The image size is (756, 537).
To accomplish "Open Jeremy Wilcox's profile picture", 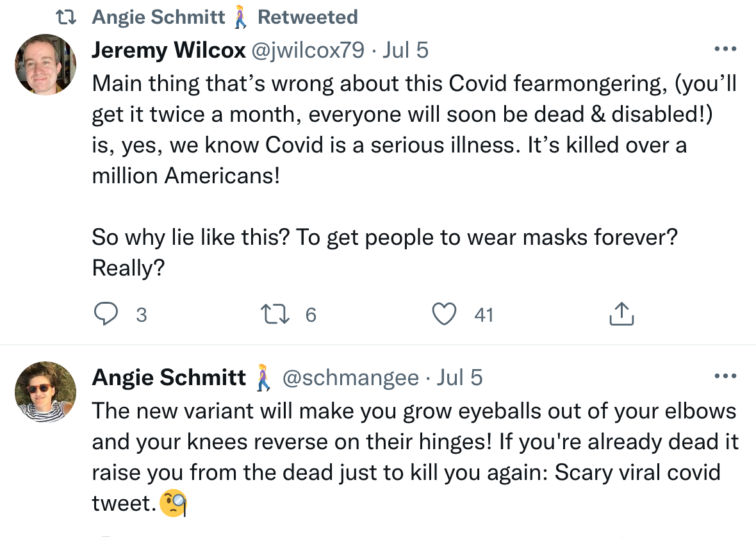I will point(45,64).
